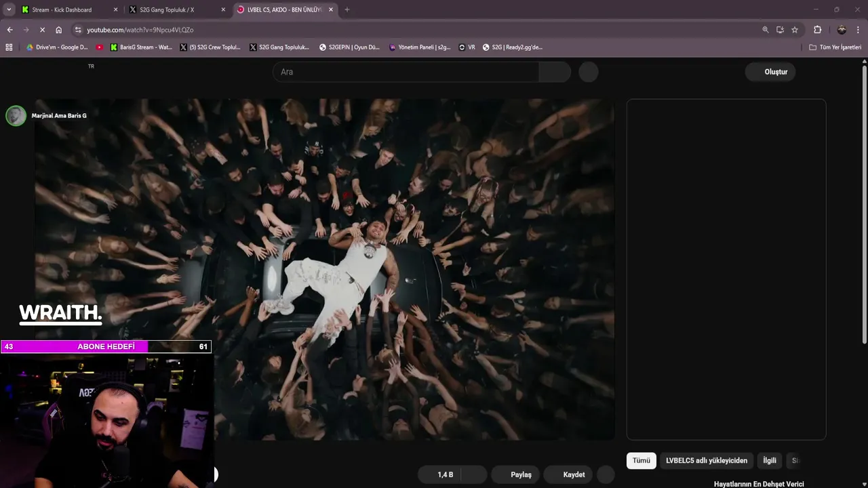This screenshot has width=868, height=488.
Task: Click the dislike button next to 1,4 B
Action: (475, 474)
